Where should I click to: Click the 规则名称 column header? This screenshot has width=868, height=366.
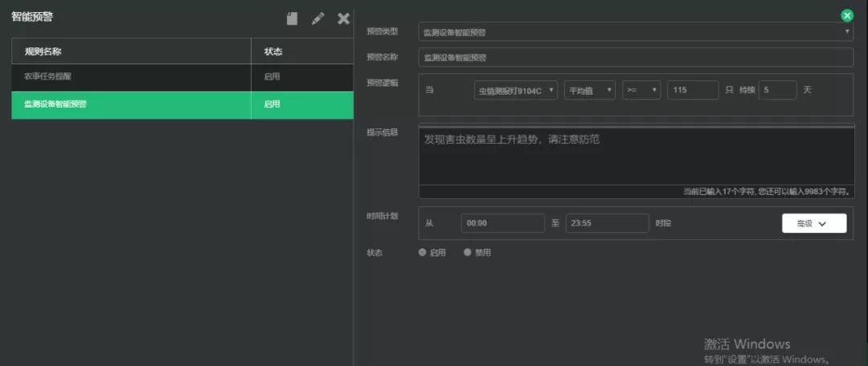(x=131, y=51)
